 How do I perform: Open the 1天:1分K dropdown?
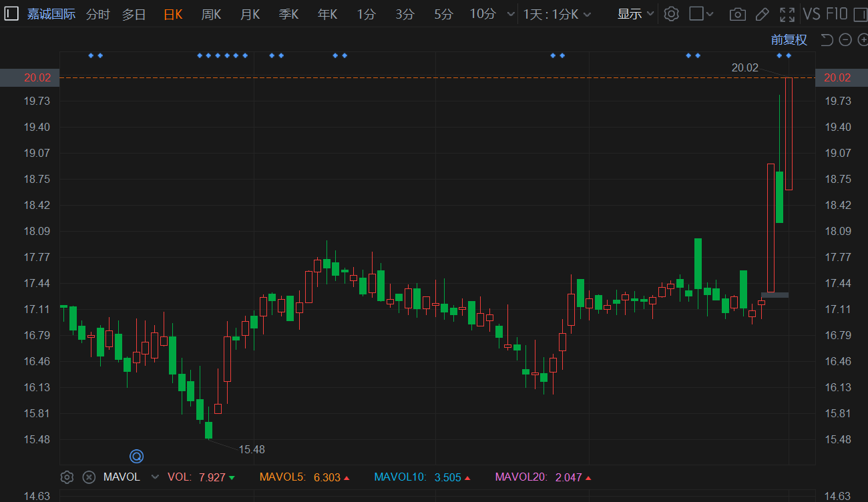pyautogui.click(x=557, y=14)
